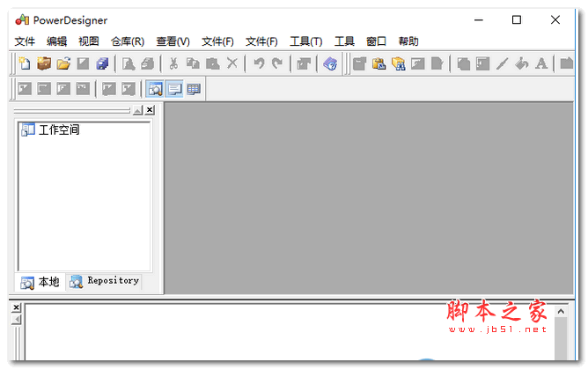This screenshot has width=588, height=370.
Task: Click the Cut scissors icon
Action: pos(173,63)
